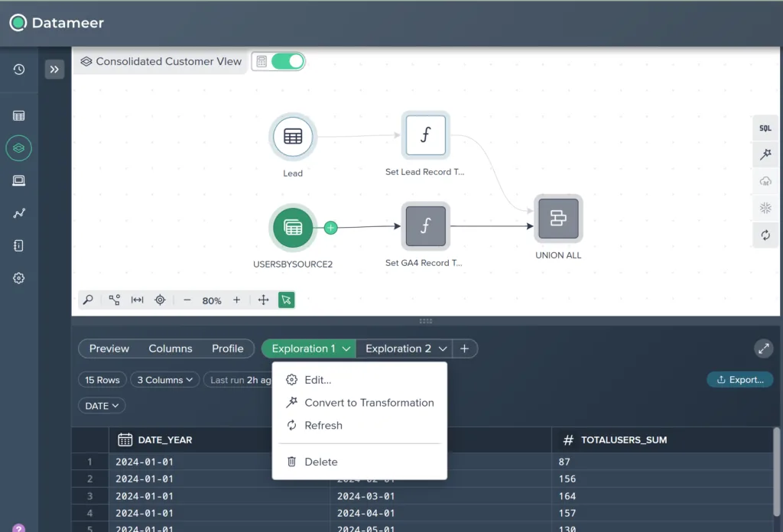This screenshot has width=783, height=532.
Task: Click the center target icon
Action: point(160,300)
